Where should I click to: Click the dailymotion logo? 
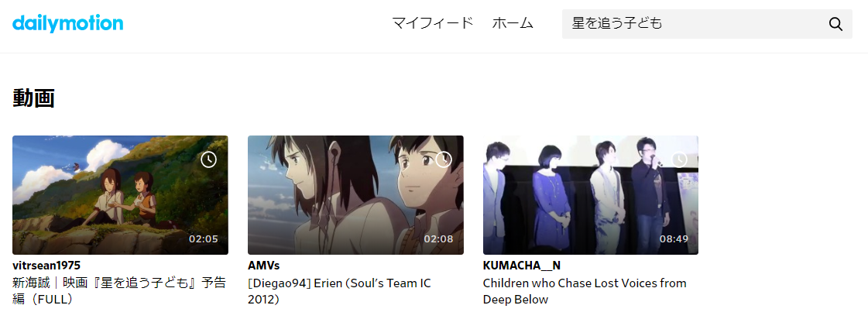pyautogui.click(x=67, y=23)
